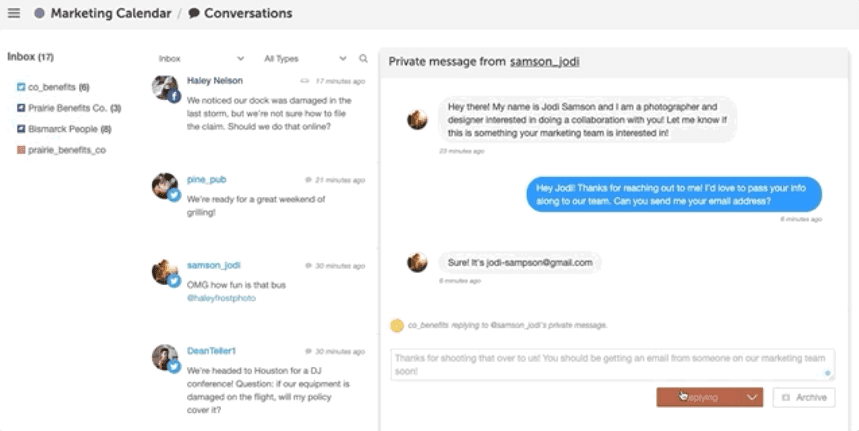Select the co_benefits Twitter account filter
This screenshot has height=431, width=859.
(53, 87)
